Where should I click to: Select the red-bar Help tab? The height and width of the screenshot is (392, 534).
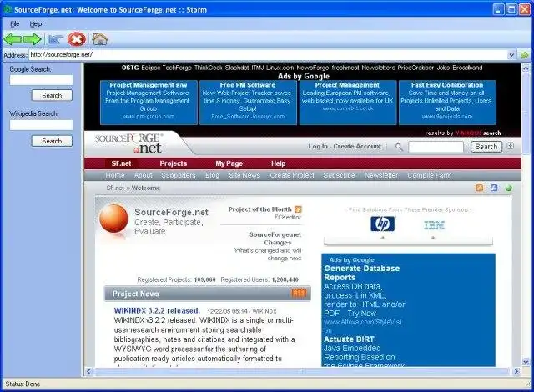278,163
